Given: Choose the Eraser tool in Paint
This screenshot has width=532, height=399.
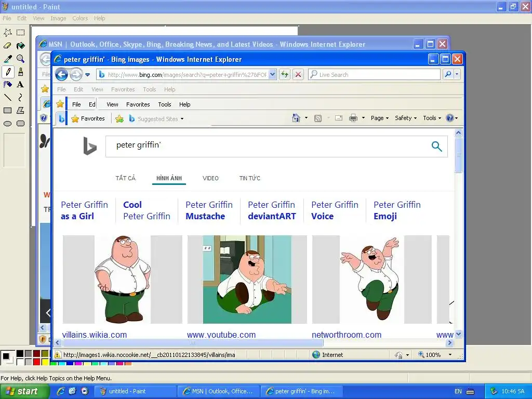Looking at the screenshot, I should tap(8, 46).
